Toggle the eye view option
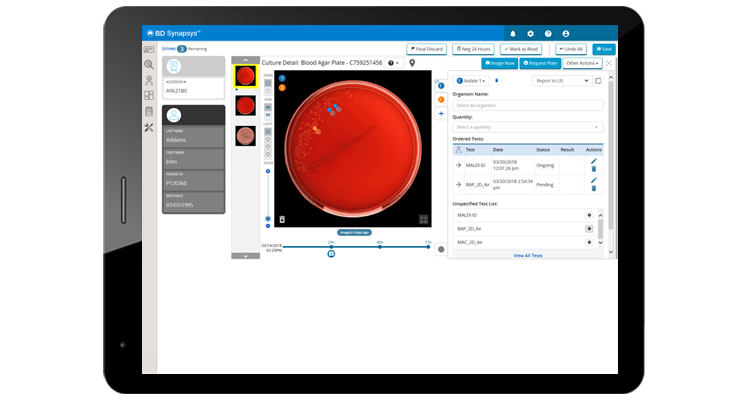The width and height of the screenshot is (748, 400). tap(267, 116)
